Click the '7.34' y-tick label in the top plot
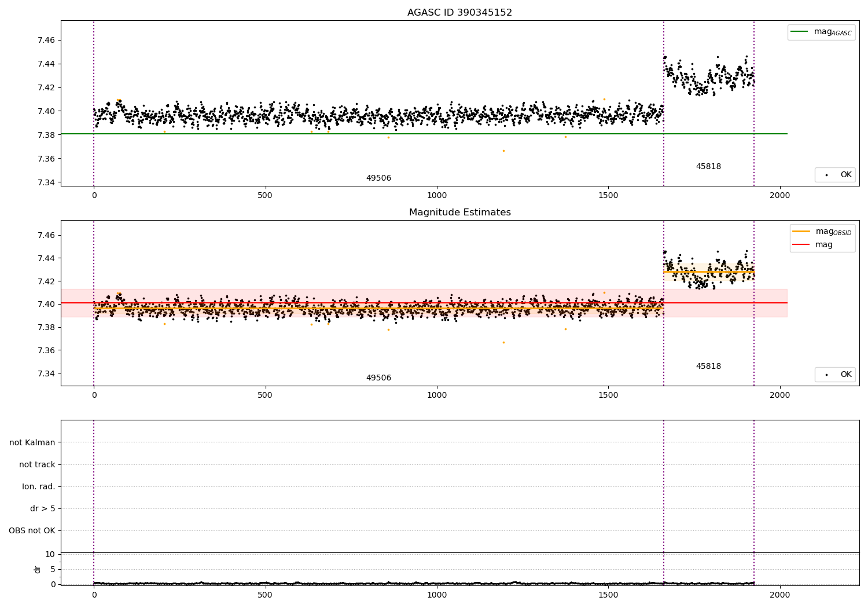 pos(46,182)
